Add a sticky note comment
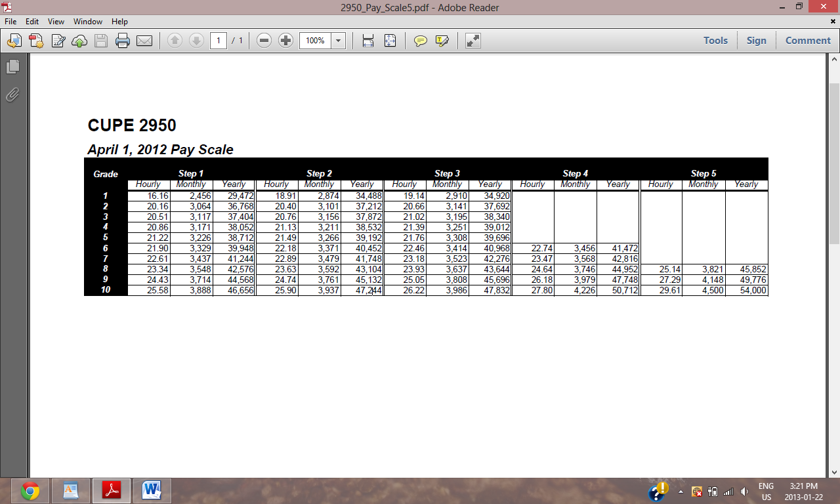Image resolution: width=840 pixels, height=504 pixels. [x=421, y=41]
